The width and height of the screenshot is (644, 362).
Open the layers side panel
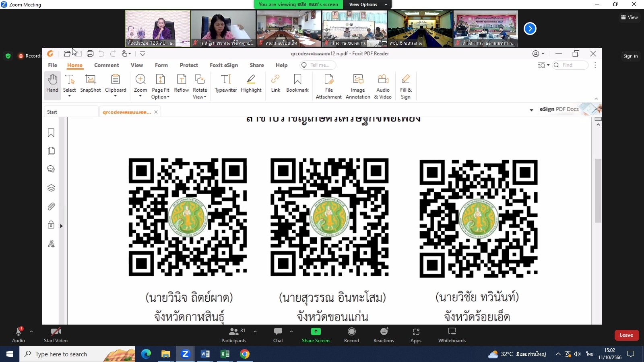51,188
